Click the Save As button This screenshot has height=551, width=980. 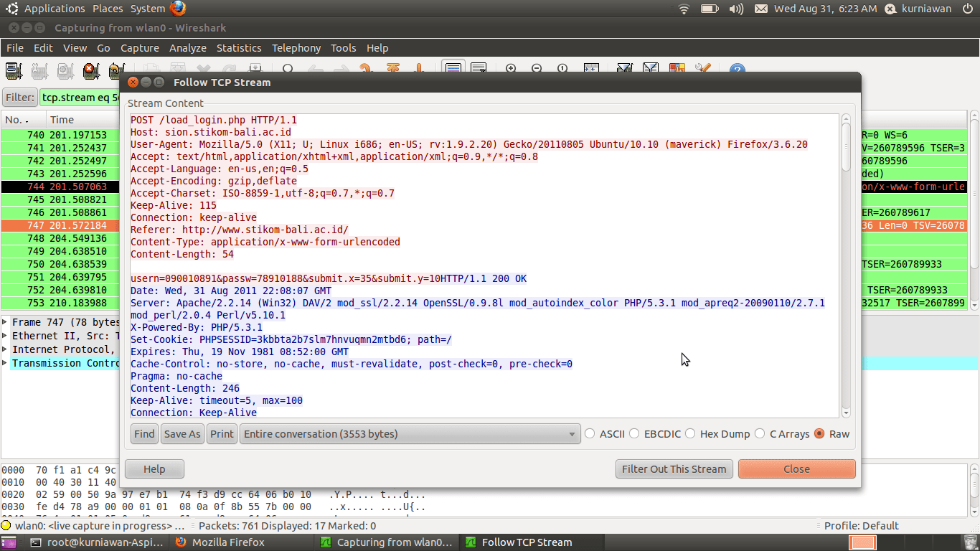coord(182,434)
